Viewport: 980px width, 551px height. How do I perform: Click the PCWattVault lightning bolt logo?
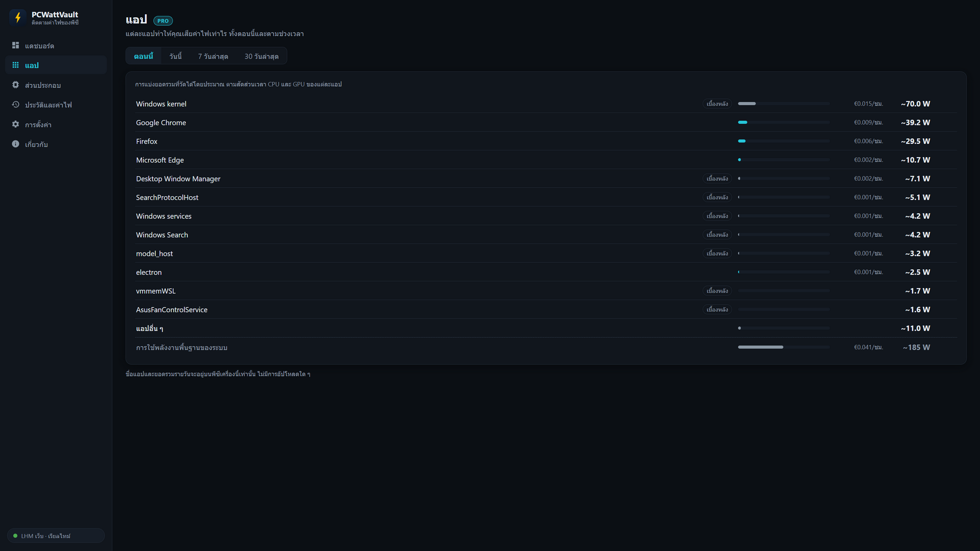pyautogui.click(x=18, y=17)
